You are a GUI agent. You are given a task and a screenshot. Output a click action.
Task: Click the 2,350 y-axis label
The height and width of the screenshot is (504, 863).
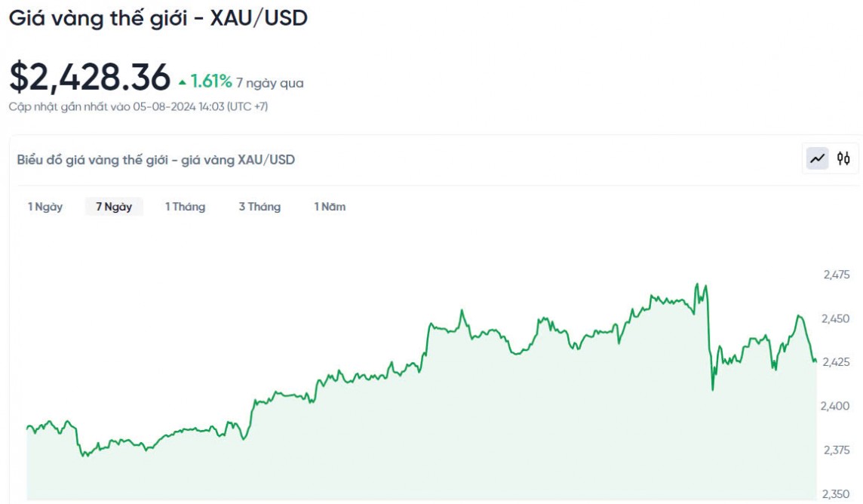click(836, 493)
